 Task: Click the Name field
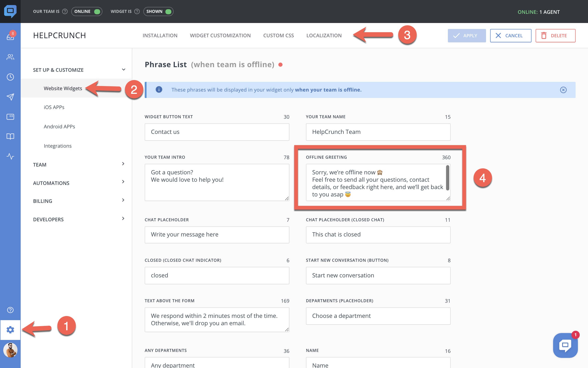(378, 363)
